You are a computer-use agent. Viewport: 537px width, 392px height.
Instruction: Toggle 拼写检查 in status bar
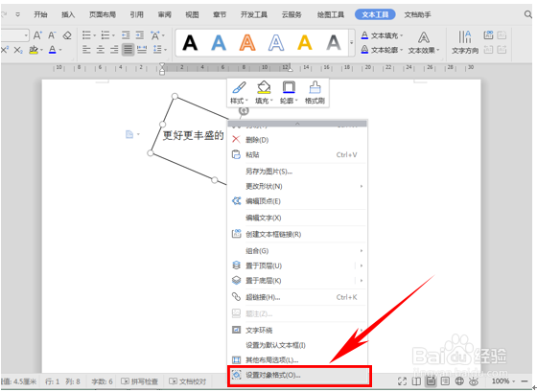pos(140,381)
